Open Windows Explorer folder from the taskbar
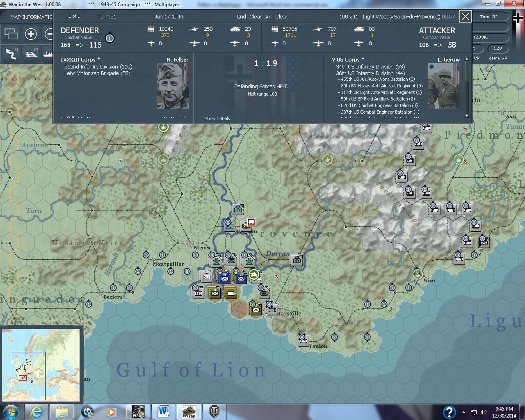Viewport: 525px width, 420px height. tap(62, 411)
